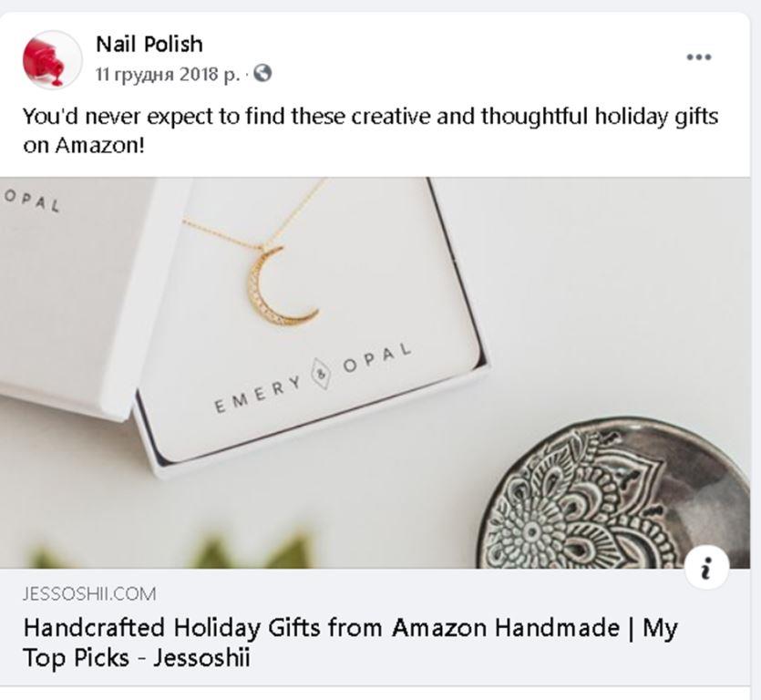Click the info icon on link preview
761x700 pixels.
click(x=706, y=570)
